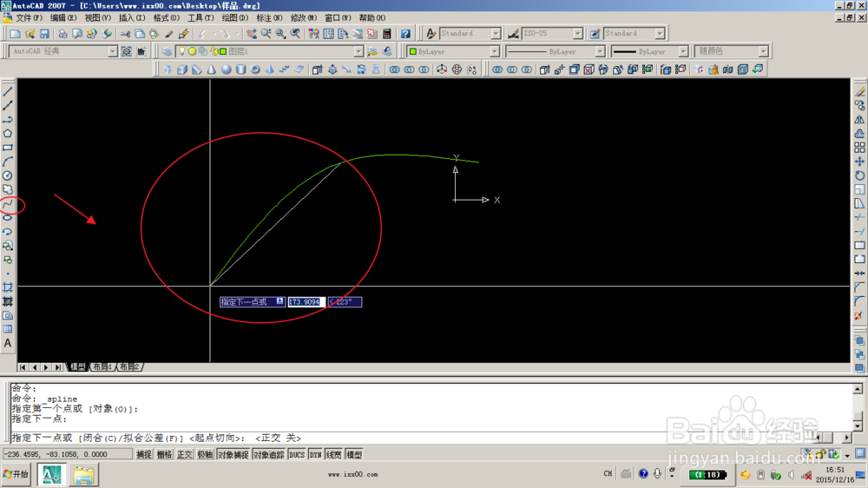Screen dimensions: 868x488
Task: Open the 编辑(E) menu
Action: click(63, 18)
